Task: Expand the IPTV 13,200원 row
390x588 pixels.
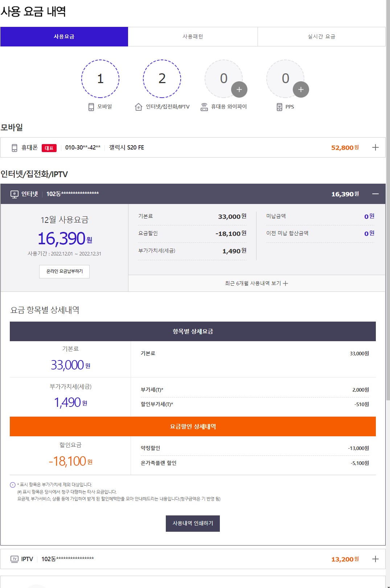Action: [375, 559]
